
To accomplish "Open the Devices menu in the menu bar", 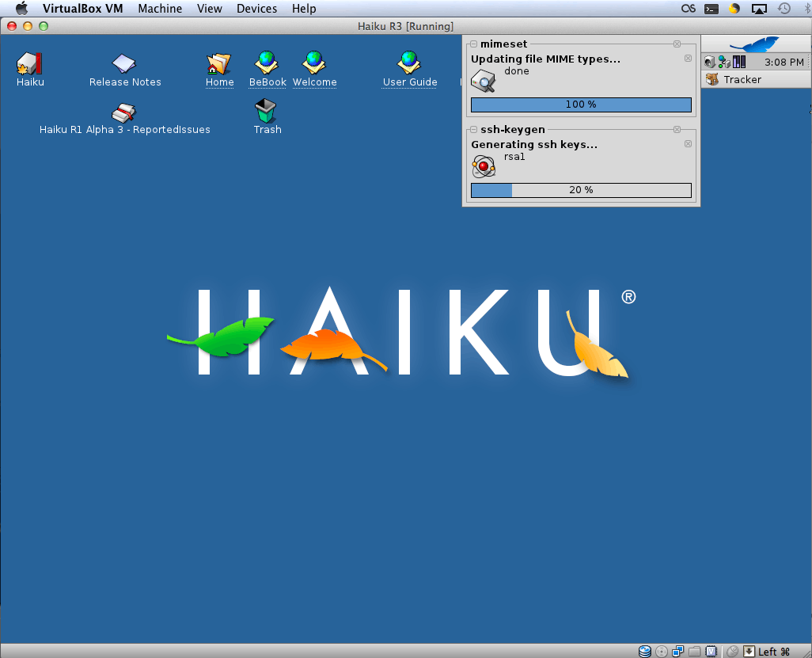I will (256, 9).
